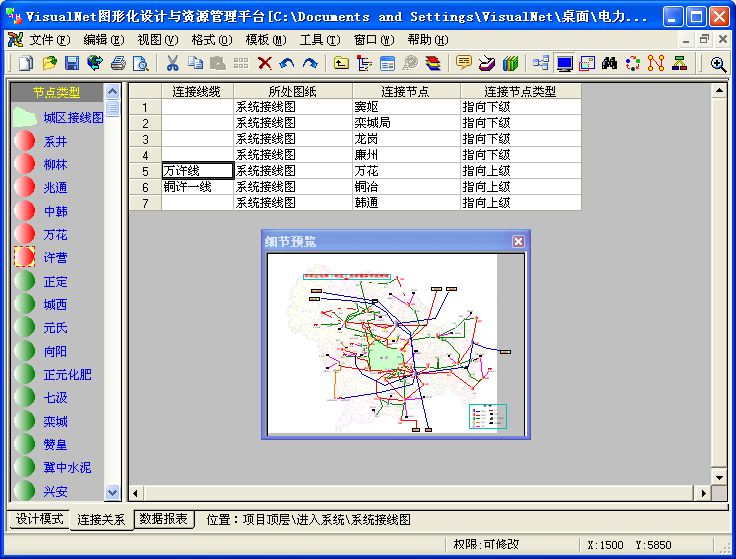Click the red X delete icon

pos(264,63)
